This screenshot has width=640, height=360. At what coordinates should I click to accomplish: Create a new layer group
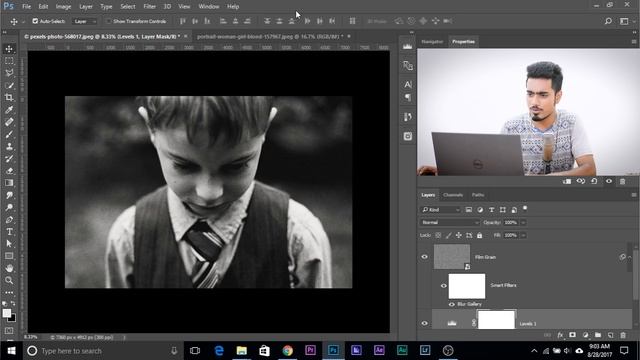click(x=598, y=335)
